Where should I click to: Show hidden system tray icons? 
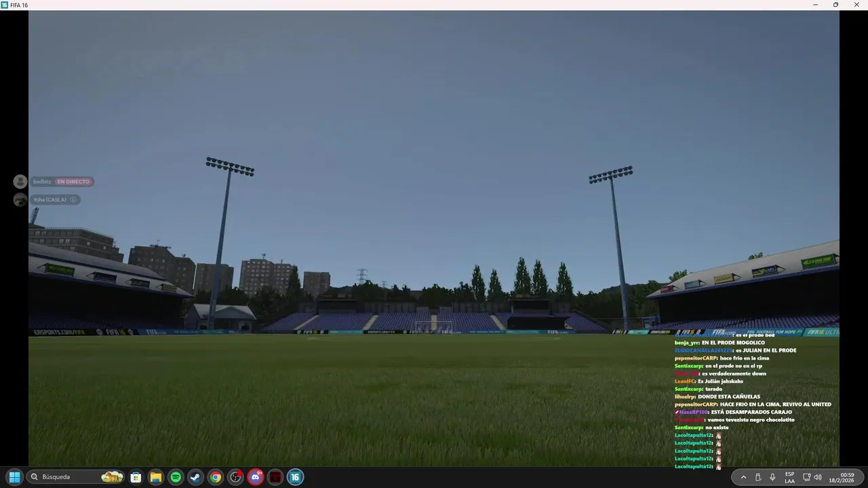click(743, 477)
